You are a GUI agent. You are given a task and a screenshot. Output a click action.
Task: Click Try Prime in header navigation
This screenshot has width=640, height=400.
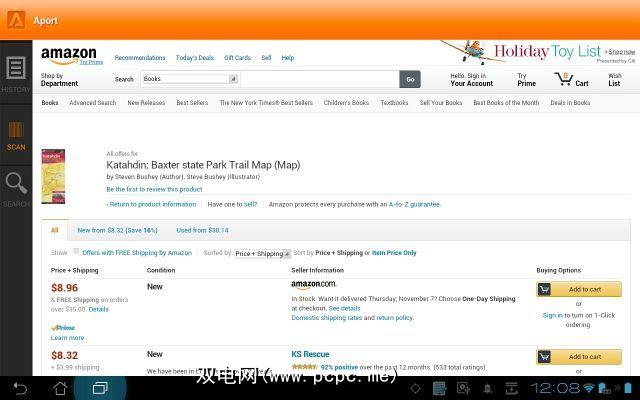coord(526,80)
